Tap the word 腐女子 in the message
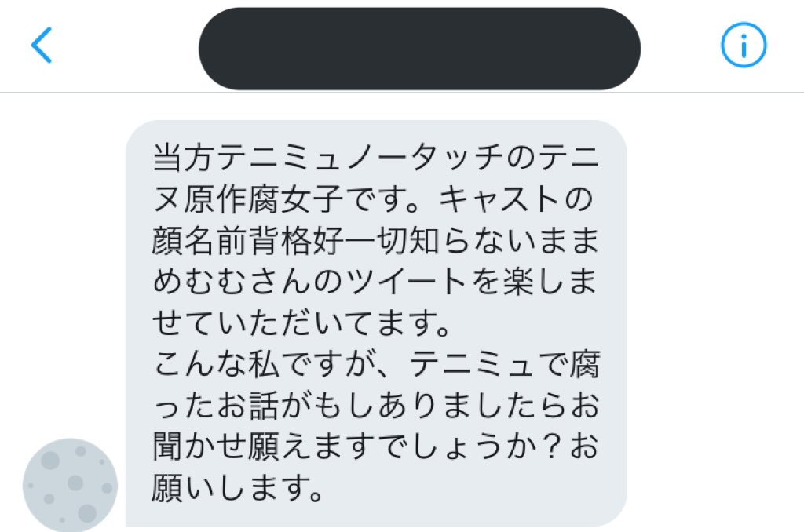The height and width of the screenshot is (532, 804). click(295, 199)
